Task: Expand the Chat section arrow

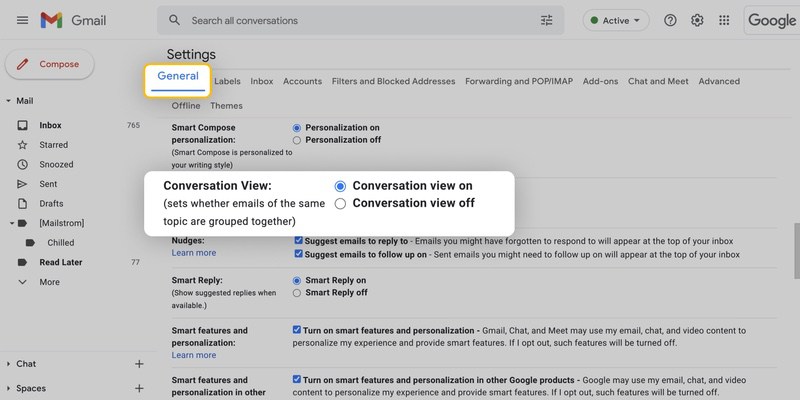Action: click(x=8, y=364)
